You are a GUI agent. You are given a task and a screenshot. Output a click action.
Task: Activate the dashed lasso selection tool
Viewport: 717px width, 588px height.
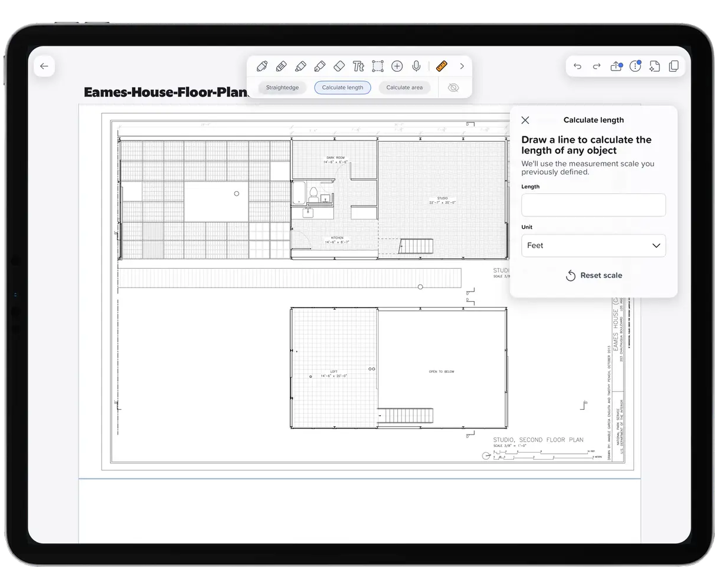tap(378, 66)
